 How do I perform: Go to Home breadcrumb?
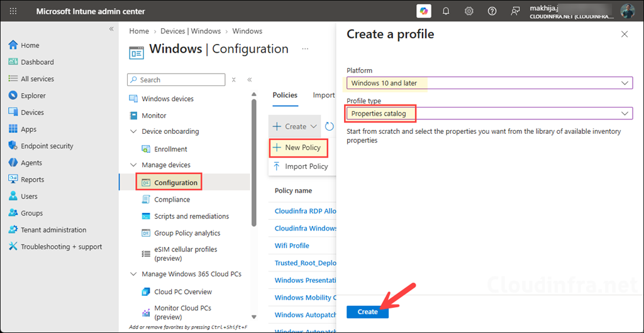click(139, 31)
